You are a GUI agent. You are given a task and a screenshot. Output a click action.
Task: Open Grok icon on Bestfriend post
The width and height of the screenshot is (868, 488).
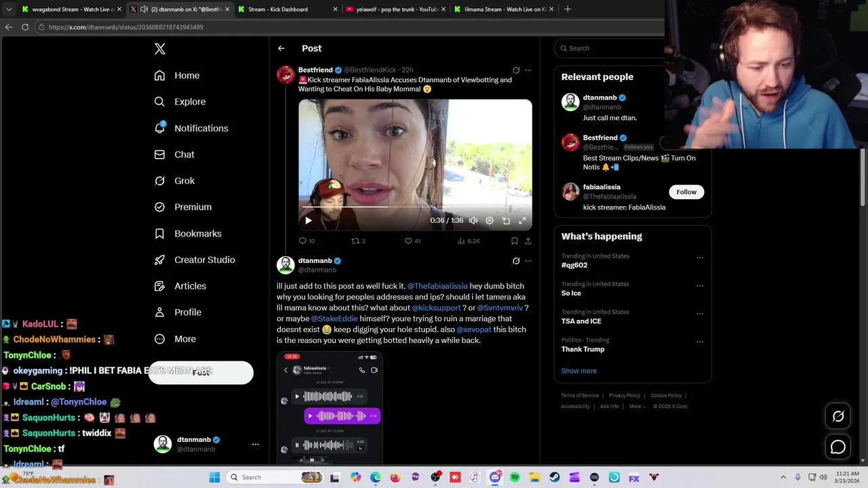(x=516, y=70)
